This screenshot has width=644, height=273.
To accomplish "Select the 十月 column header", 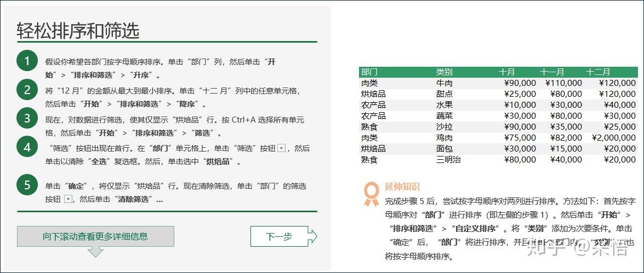I will click(507, 72).
